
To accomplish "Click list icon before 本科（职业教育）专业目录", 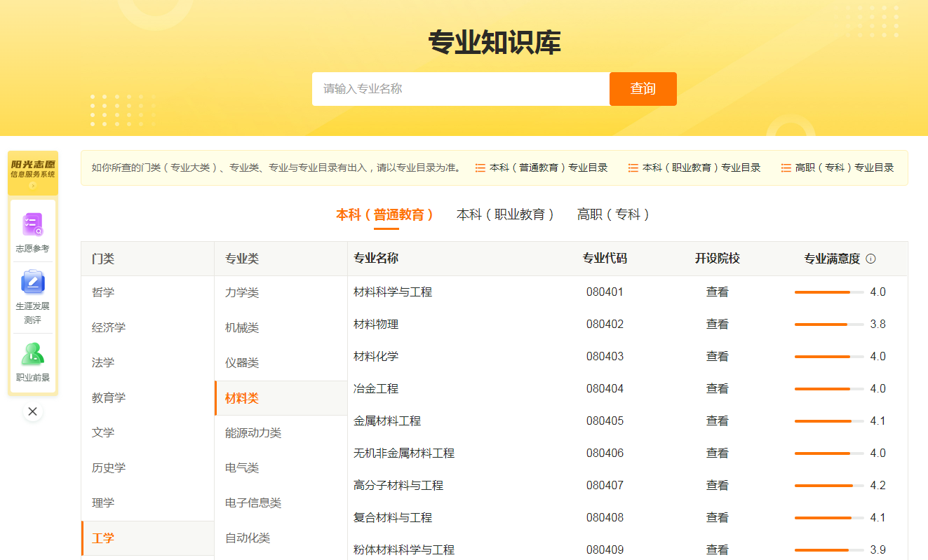I will pyautogui.click(x=633, y=168).
